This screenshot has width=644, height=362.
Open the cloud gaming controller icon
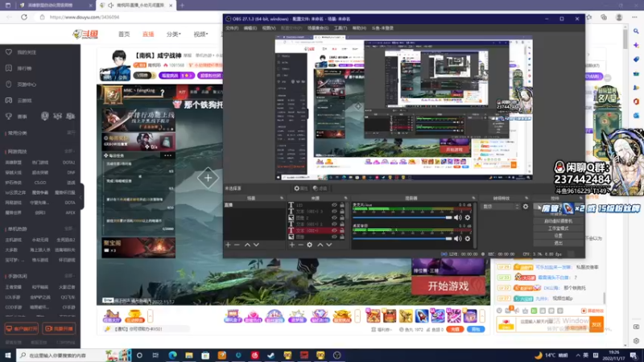click(9, 100)
